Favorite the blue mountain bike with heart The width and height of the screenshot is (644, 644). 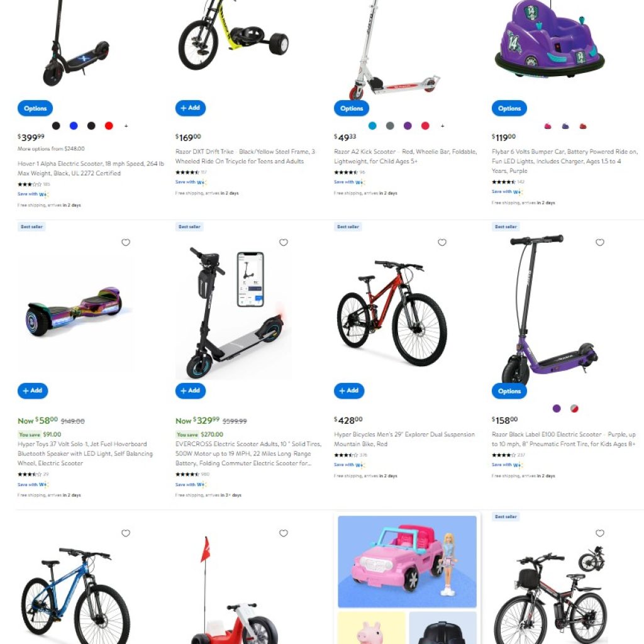[126, 533]
